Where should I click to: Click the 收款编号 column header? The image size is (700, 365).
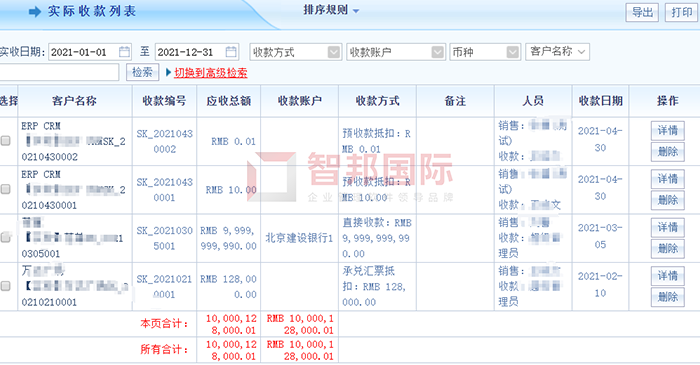point(164,101)
